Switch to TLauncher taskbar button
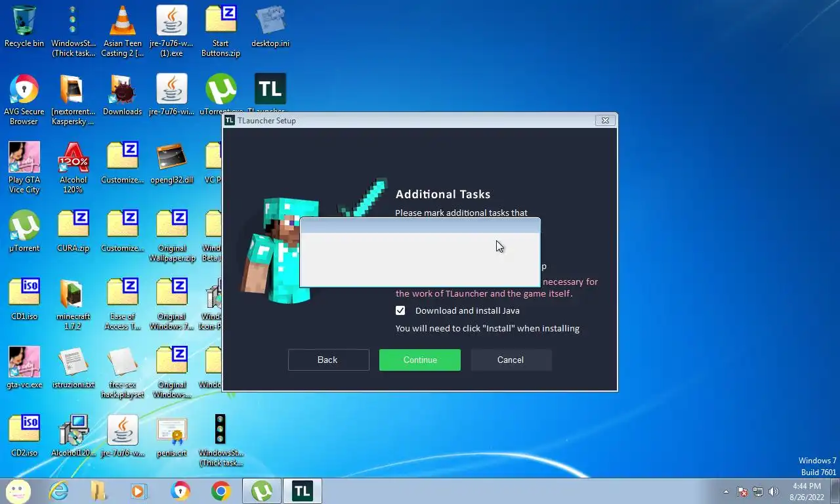Image resolution: width=840 pixels, height=504 pixels. (302, 491)
